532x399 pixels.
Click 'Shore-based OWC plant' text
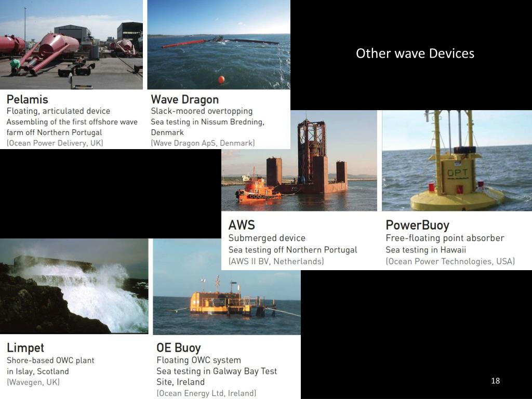pyautogui.click(x=50, y=361)
